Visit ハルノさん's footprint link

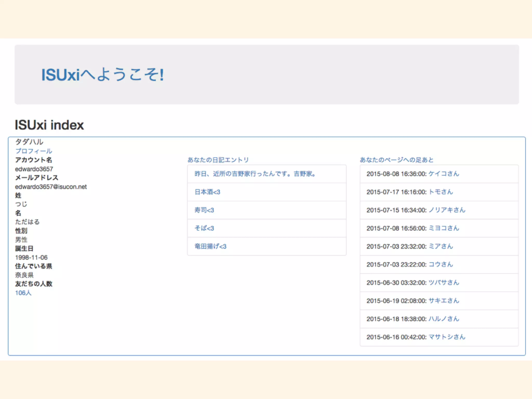click(444, 319)
